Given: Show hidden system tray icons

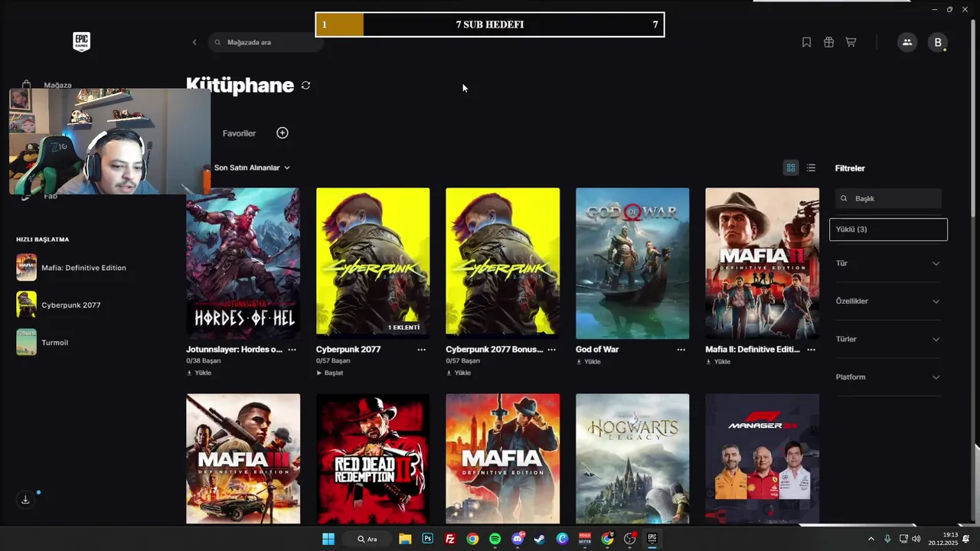Looking at the screenshot, I should (871, 539).
